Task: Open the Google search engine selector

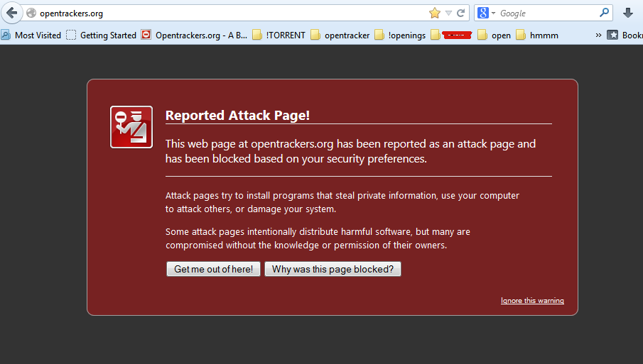Action: tap(487, 13)
